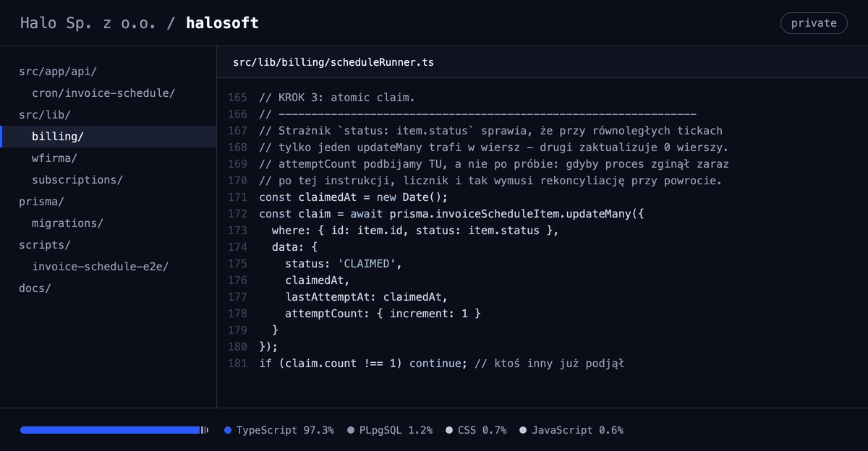Open the halosoft repository name
868x451 pixels.
point(222,23)
